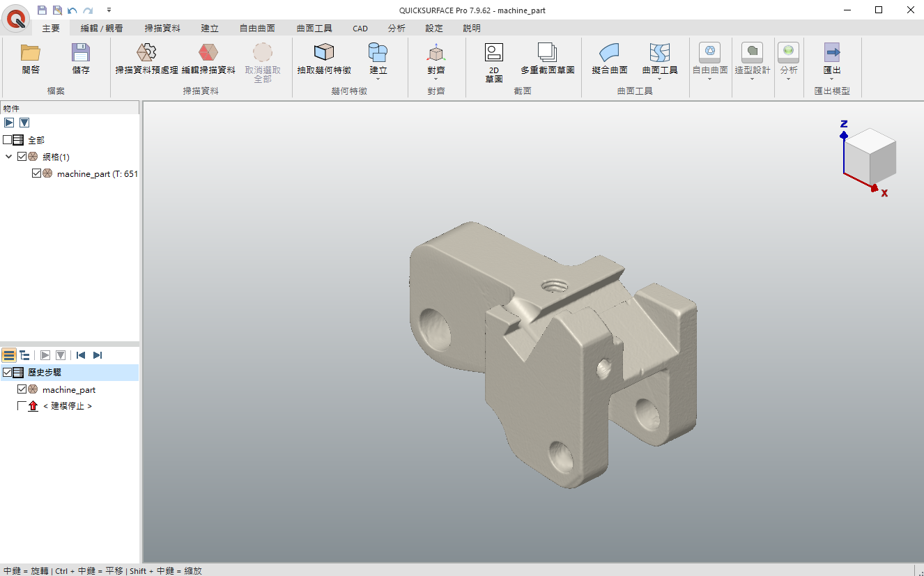This screenshot has width=924, height=576.
Task: Click the 開啟 (Open) folder icon
Action: pyautogui.click(x=31, y=53)
